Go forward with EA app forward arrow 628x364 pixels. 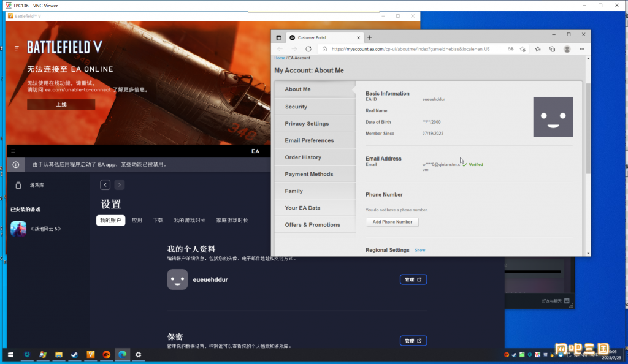120,185
